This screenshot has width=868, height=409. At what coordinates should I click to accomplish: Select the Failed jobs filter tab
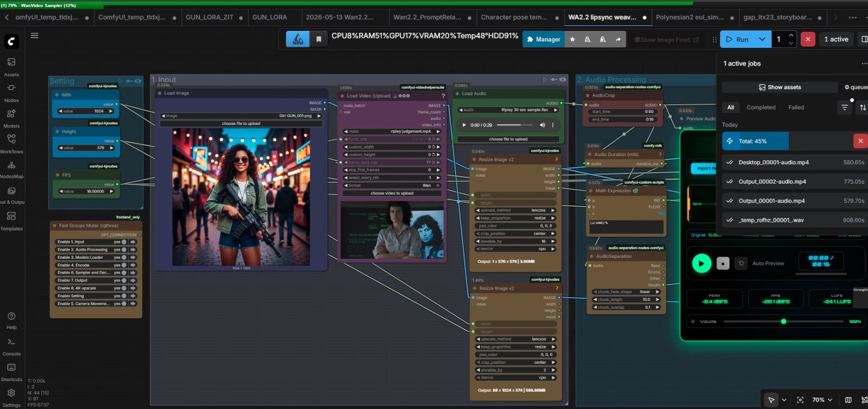tap(796, 107)
